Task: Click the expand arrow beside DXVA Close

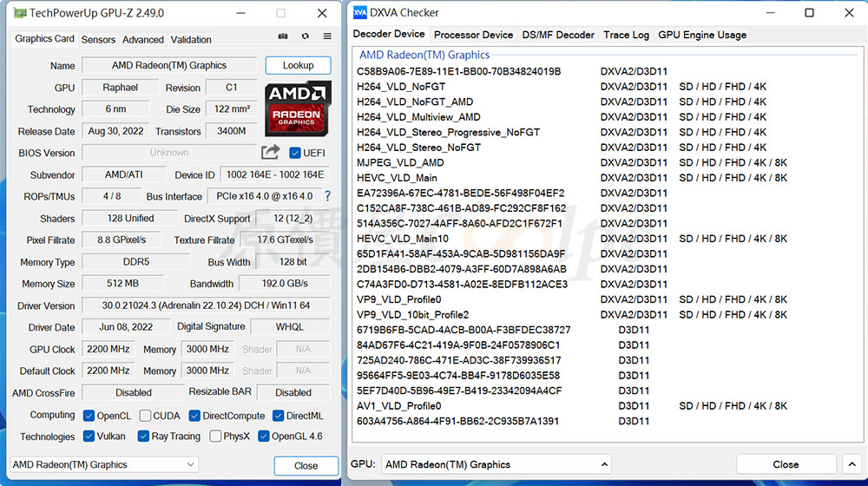Action: (x=852, y=464)
